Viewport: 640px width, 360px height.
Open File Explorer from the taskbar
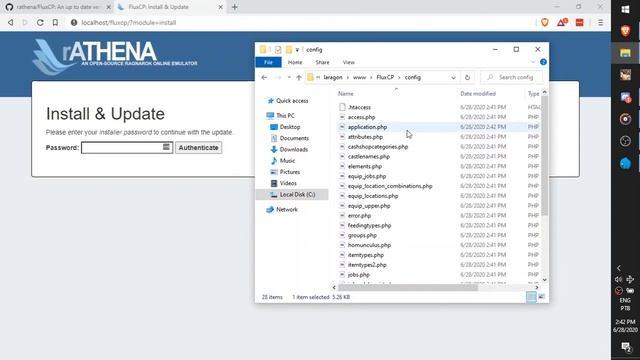coord(625,53)
